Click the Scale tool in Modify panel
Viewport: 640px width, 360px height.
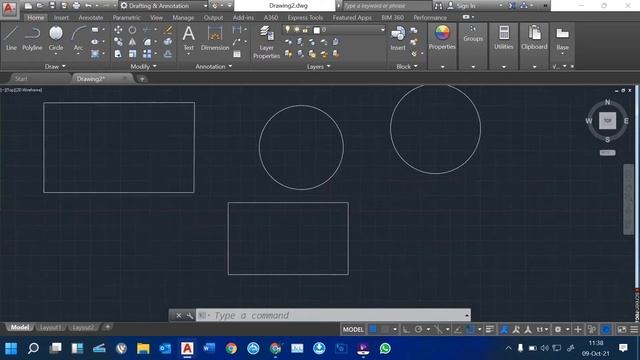point(132,53)
